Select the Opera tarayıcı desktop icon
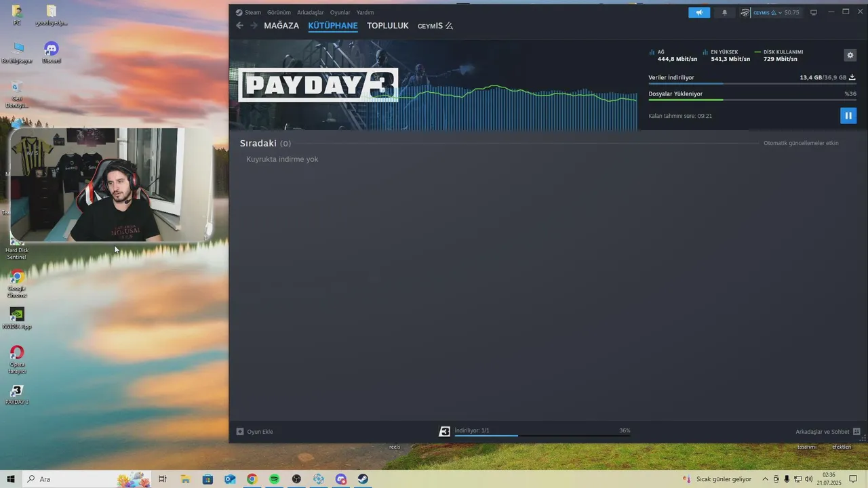The height and width of the screenshot is (488, 868). coord(17,360)
